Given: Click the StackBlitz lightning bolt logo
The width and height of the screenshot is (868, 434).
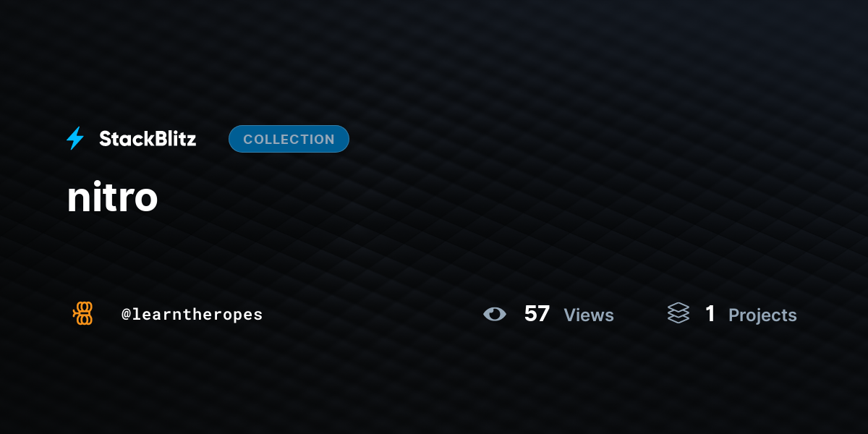Looking at the screenshot, I should [x=75, y=138].
